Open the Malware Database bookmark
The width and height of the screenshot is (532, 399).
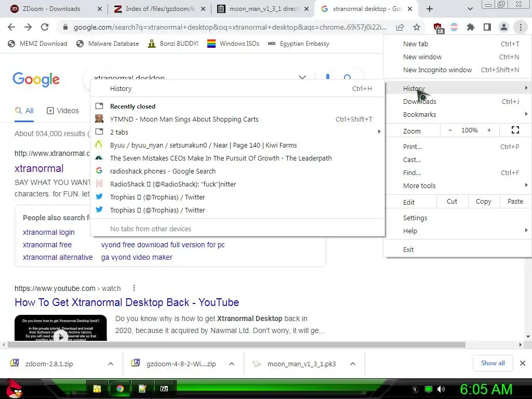108,44
